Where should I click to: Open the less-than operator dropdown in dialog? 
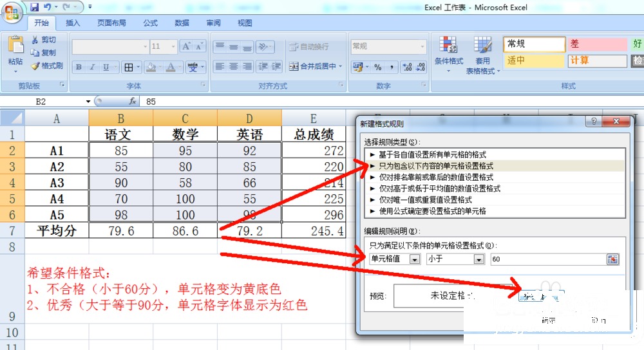point(479,259)
